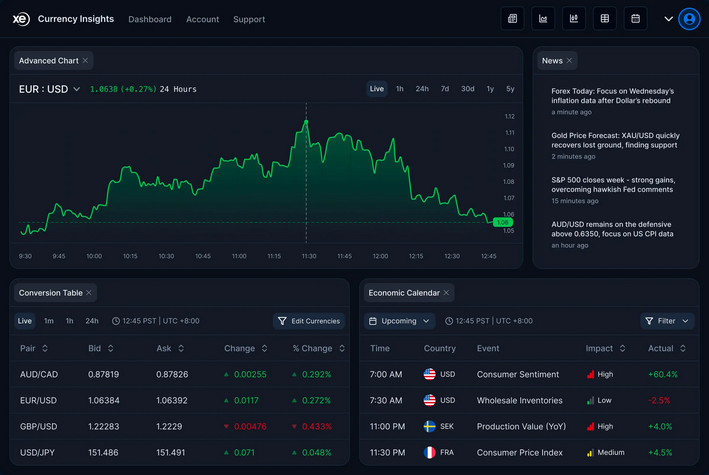This screenshot has height=475, width=709.
Task: Click the France flag for FRA event
Action: pyautogui.click(x=430, y=452)
